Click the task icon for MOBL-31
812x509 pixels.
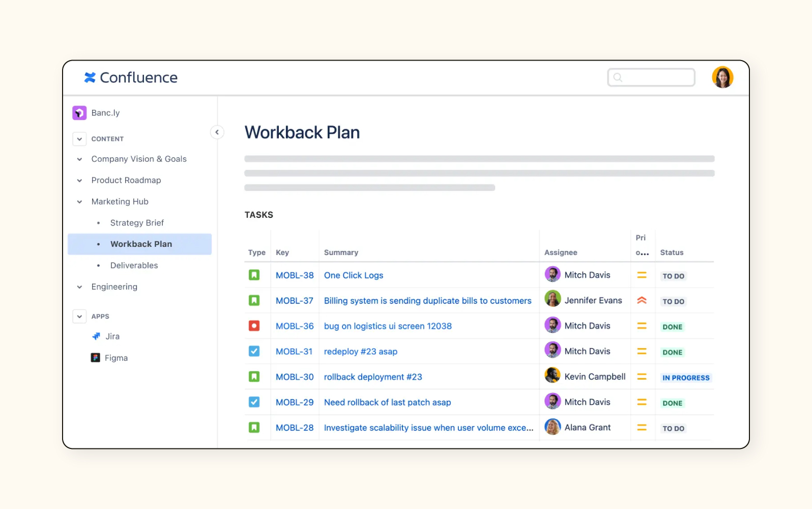254,351
